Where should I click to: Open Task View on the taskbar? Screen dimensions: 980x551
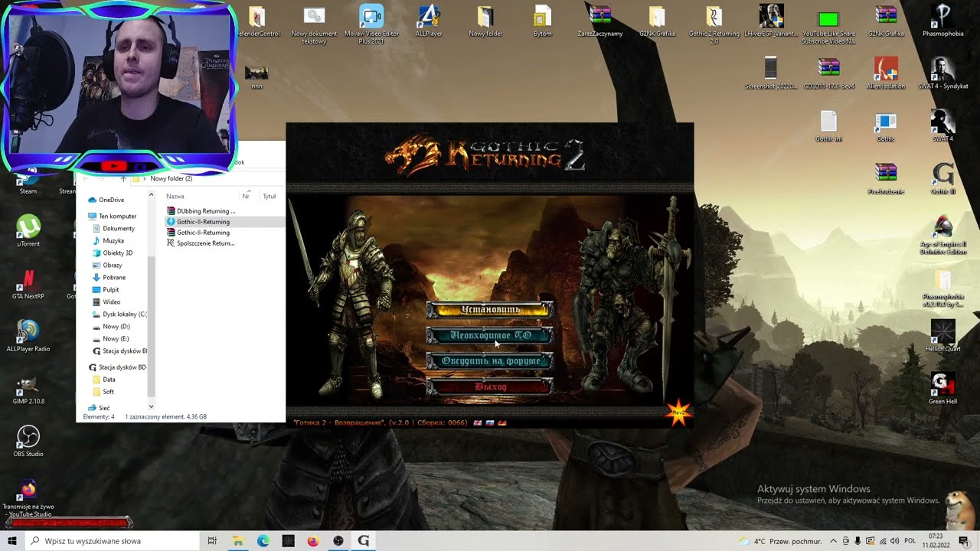point(213,541)
